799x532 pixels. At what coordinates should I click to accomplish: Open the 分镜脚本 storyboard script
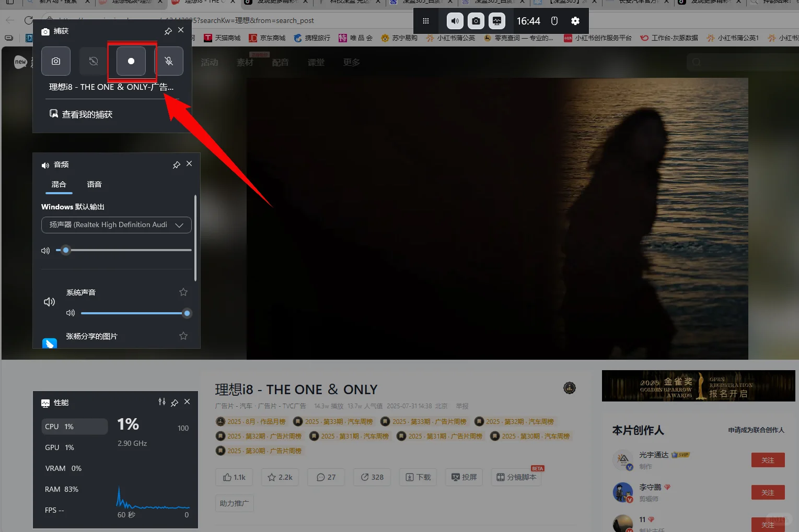point(516,477)
